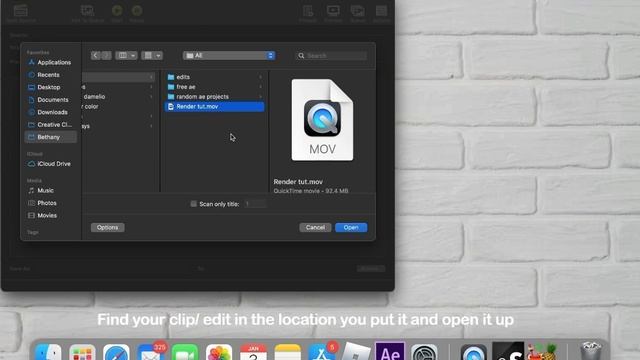
Task: Open Notes from the Dock
Action: pos(287,353)
